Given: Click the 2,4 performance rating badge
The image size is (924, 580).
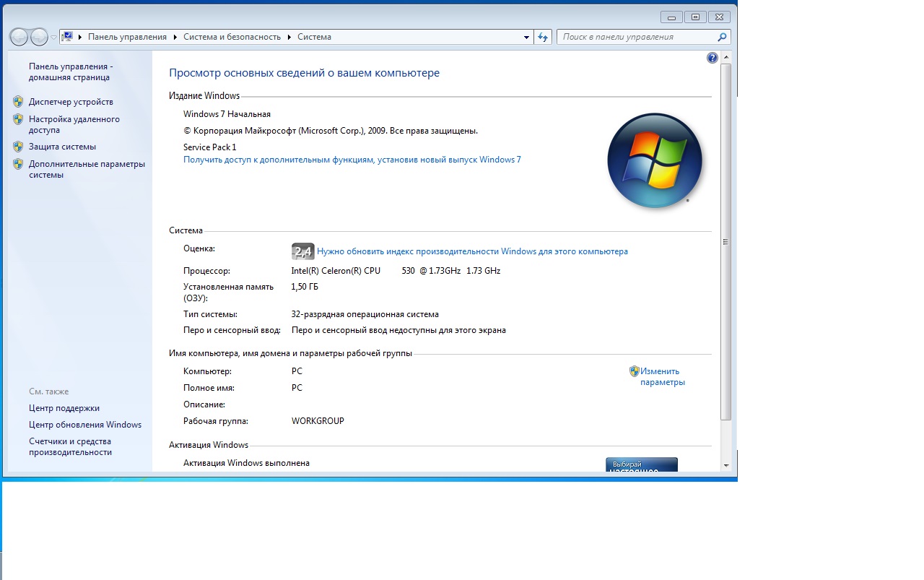Looking at the screenshot, I should pos(302,251).
